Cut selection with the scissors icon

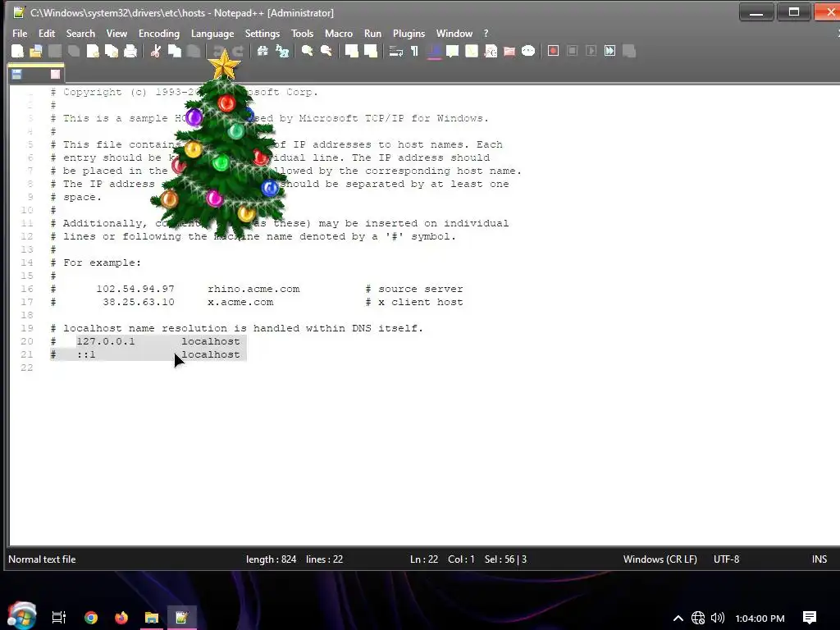pyautogui.click(x=155, y=51)
